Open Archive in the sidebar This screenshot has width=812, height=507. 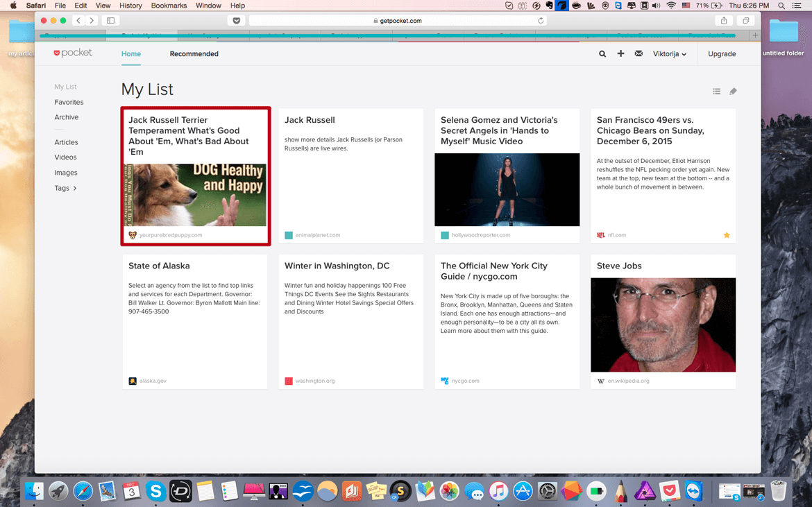pyautogui.click(x=67, y=117)
